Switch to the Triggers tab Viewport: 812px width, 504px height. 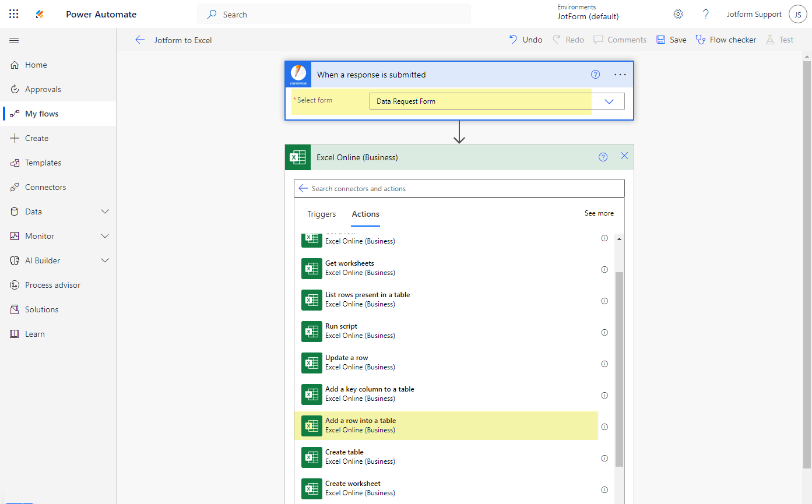pyautogui.click(x=322, y=214)
